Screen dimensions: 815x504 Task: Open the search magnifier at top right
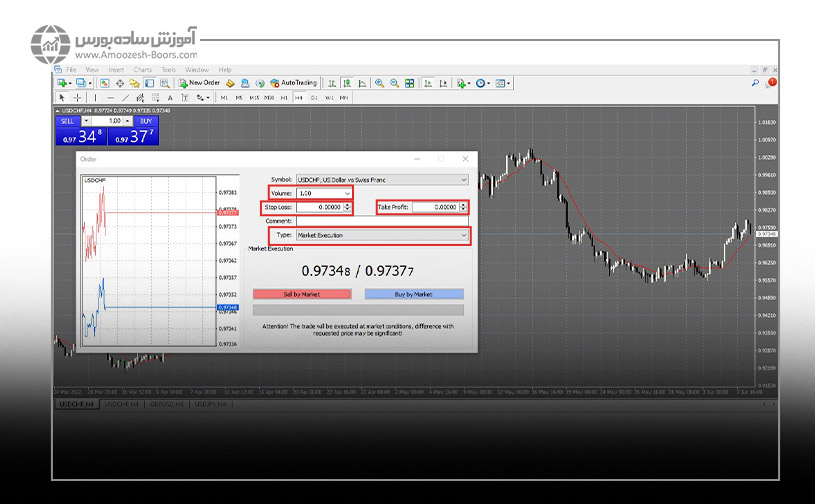[756, 83]
